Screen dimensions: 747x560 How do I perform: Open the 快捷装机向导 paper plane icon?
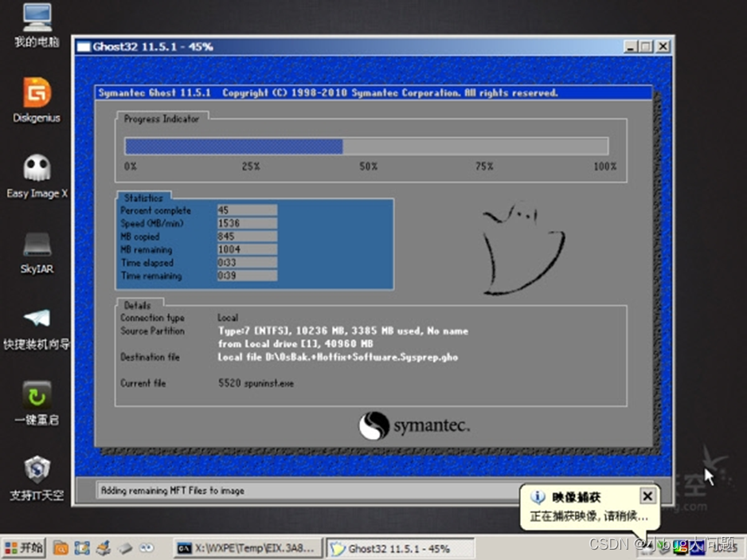(37, 328)
